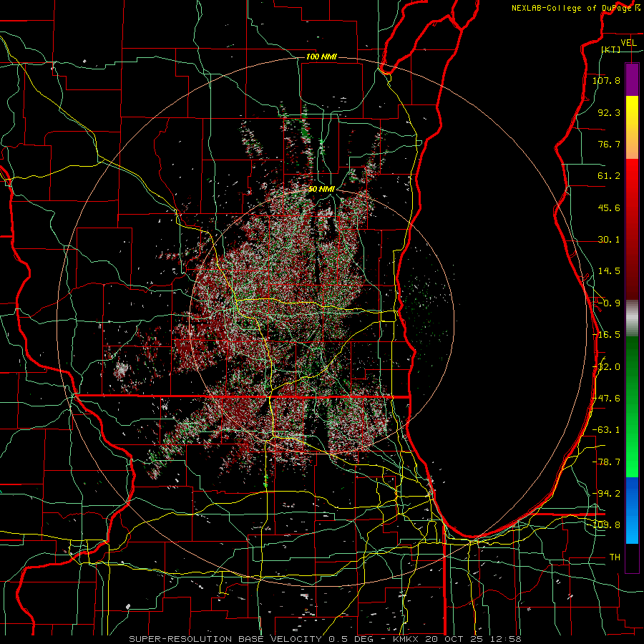Image resolution: width=644 pixels, height=644 pixels.
Task: Click the "30.1" velocity scale value
Action: tap(609, 240)
